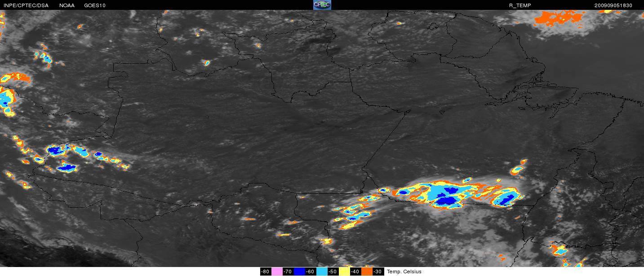Click the CPTEC logo in the header
Screen dimensions: 644x276
click(322, 5)
